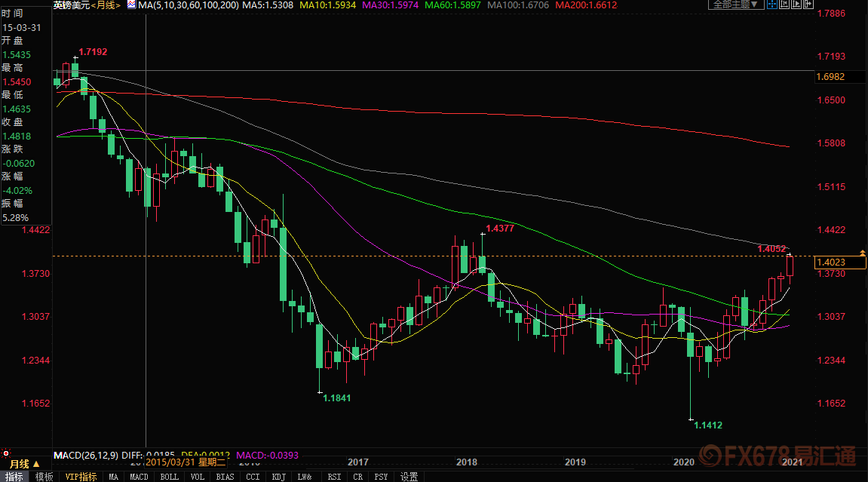Click the MA(5,10,30,60,100,200) parameters label

click(x=189, y=5)
